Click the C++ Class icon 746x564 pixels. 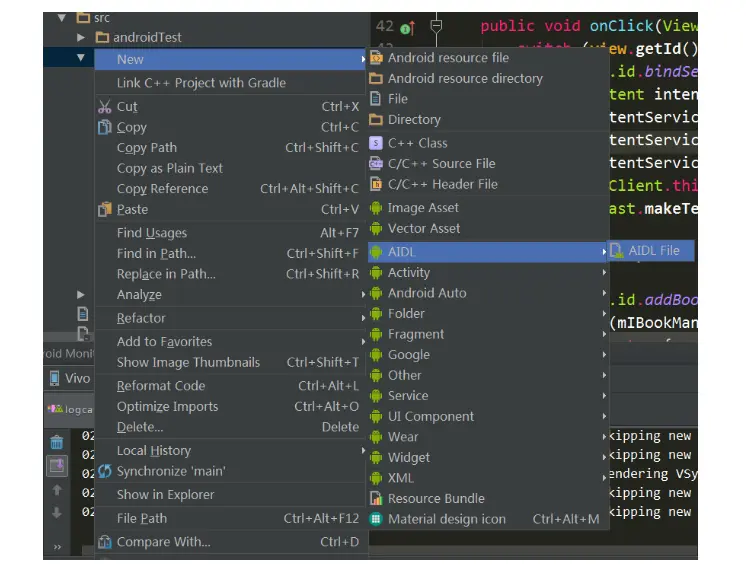point(376,143)
